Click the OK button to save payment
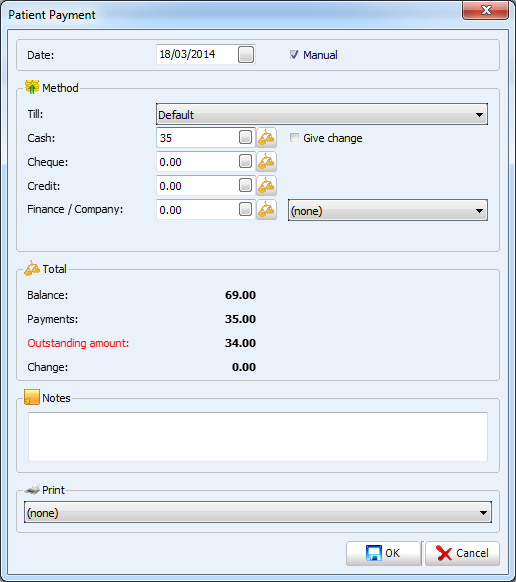 click(383, 553)
